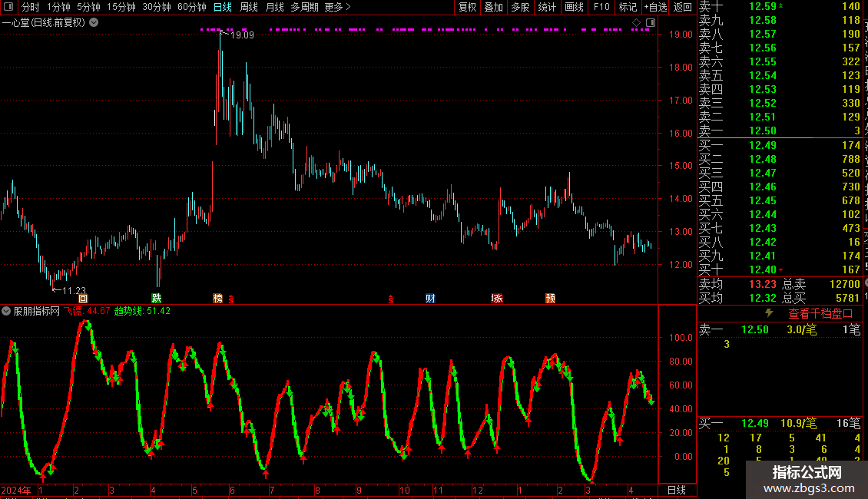This screenshot has width=868, height=499.
Task: Select the 卖一 12.50 order row
Action: point(780,131)
